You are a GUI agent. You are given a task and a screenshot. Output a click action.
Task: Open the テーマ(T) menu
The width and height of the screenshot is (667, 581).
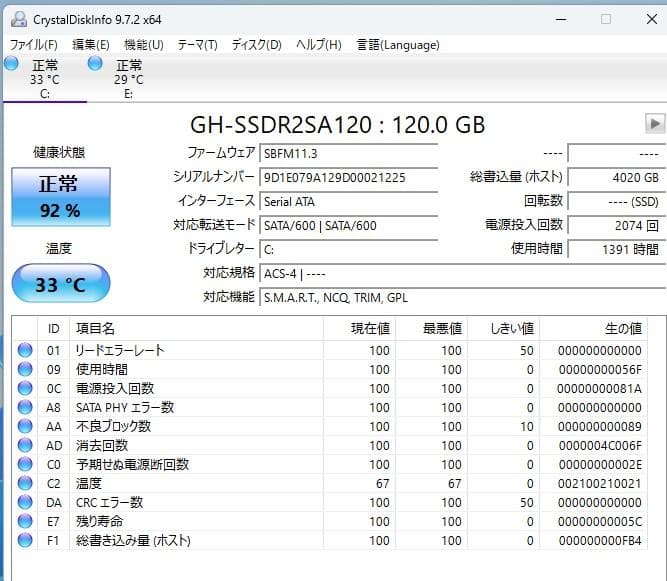coord(197,45)
